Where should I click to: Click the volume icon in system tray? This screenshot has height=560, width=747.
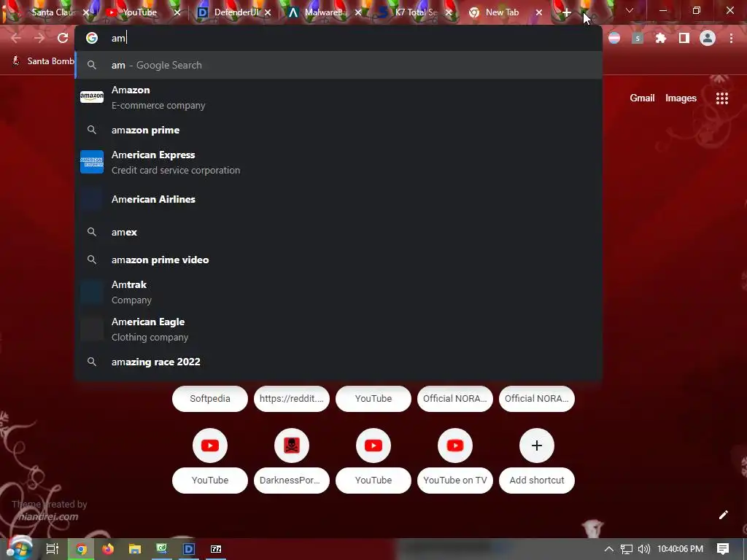coord(644,549)
